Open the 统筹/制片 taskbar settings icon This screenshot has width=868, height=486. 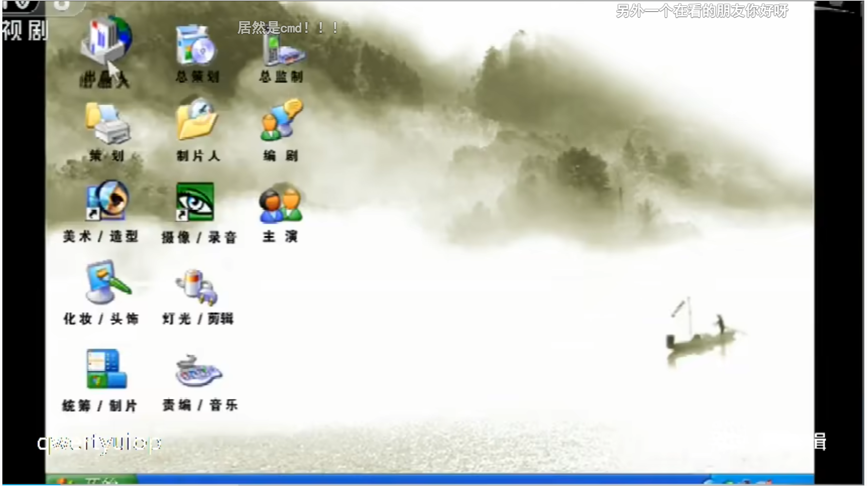coord(107,369)
